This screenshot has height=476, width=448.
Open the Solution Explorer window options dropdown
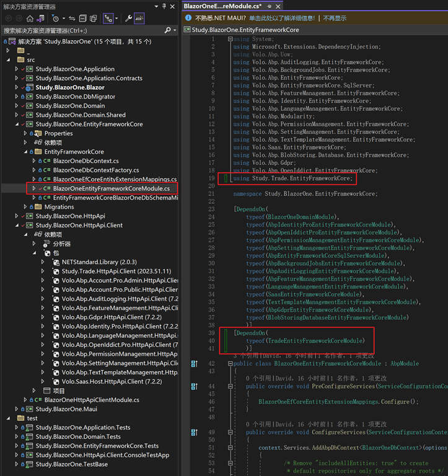156,6
